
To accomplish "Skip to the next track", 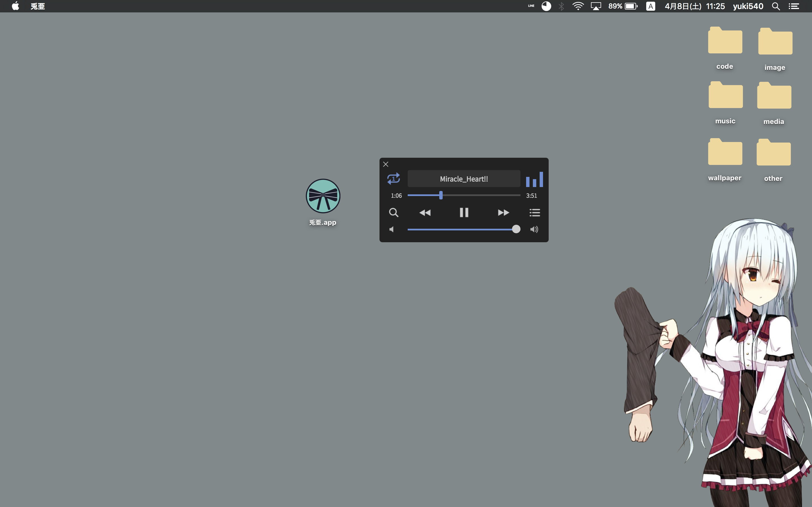I will 503,213.
